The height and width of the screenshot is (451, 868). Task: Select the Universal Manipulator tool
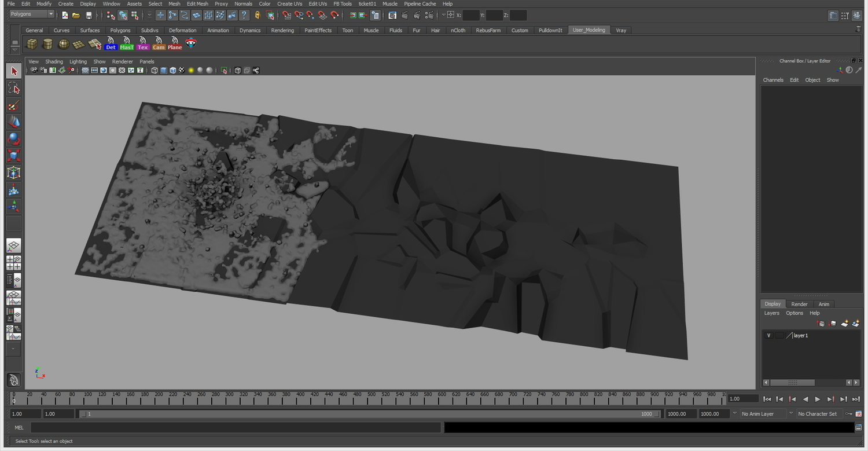click(14, 172)
